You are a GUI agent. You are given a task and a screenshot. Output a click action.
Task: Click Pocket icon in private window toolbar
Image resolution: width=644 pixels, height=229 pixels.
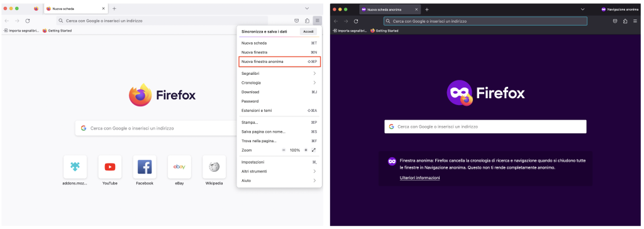(615, 21)
